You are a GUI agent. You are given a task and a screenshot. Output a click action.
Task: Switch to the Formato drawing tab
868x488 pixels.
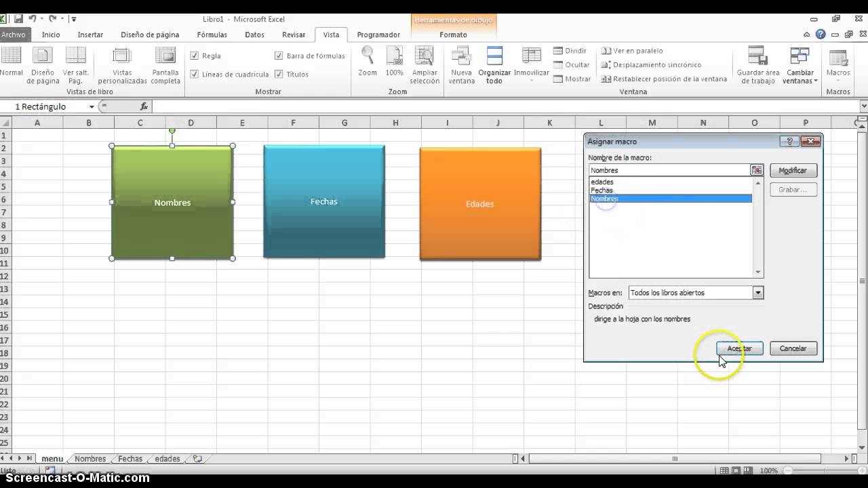pyautogui.click(x=453, y=35)
